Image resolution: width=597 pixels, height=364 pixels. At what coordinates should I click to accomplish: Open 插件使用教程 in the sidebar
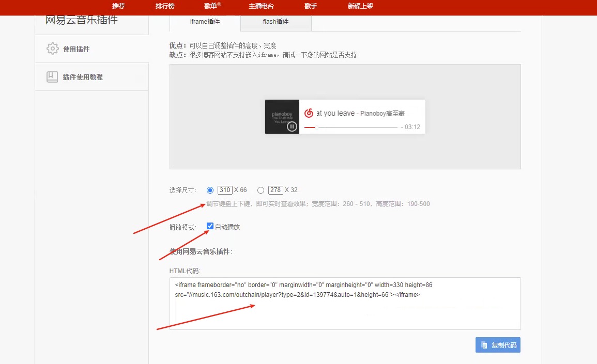[x=92, y=77]
